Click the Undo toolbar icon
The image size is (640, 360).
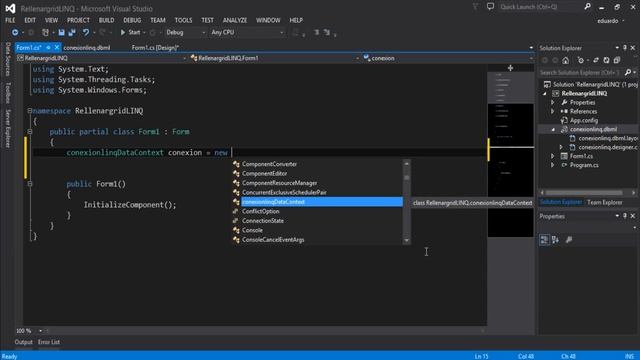click(86, 32)
